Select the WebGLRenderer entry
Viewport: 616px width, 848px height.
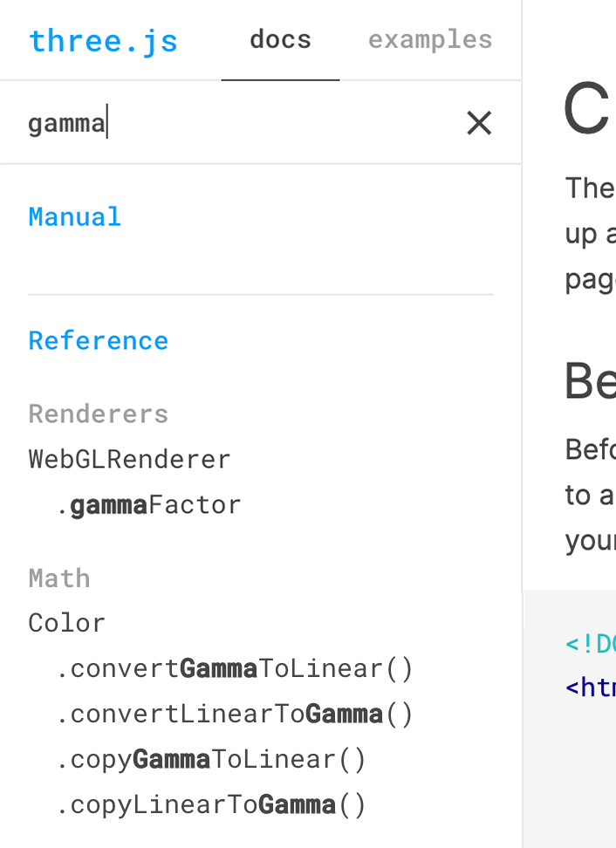pyautogui.click(x=129, y=458)
